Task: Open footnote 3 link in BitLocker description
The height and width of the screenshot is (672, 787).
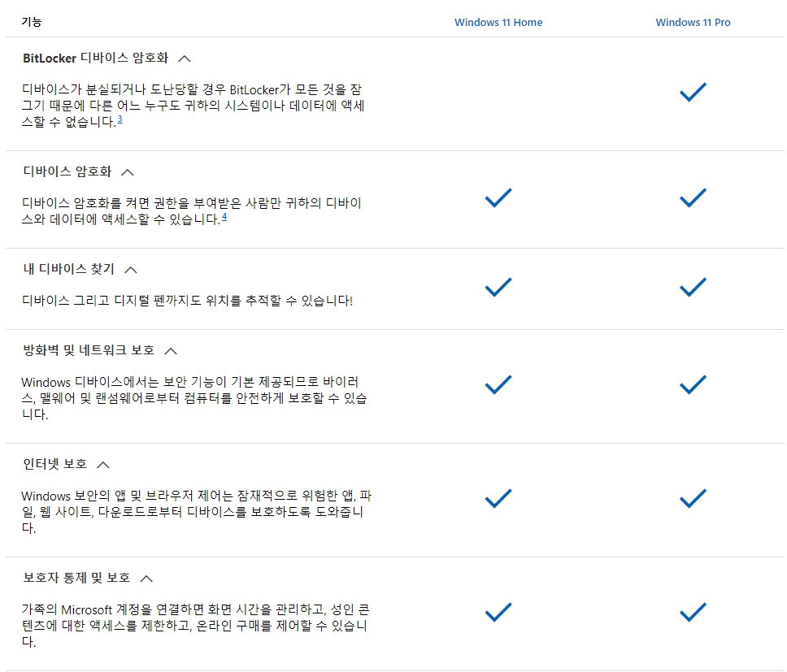Action: click(120, 119)
